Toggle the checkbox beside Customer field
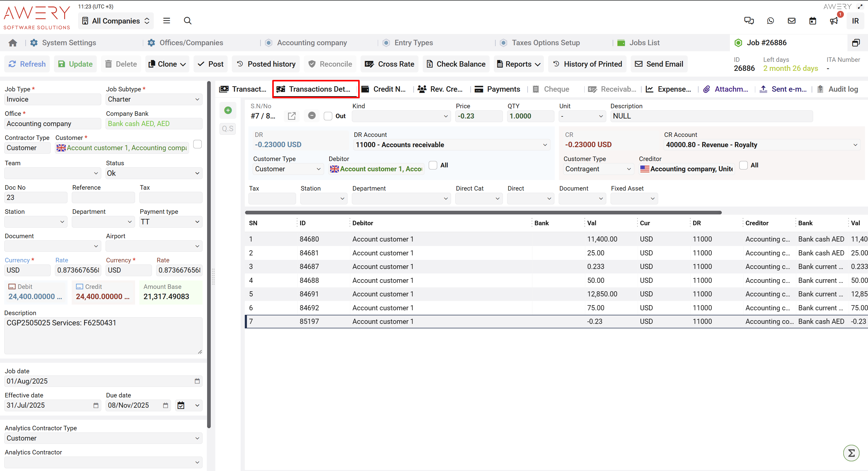 (197, 144)
